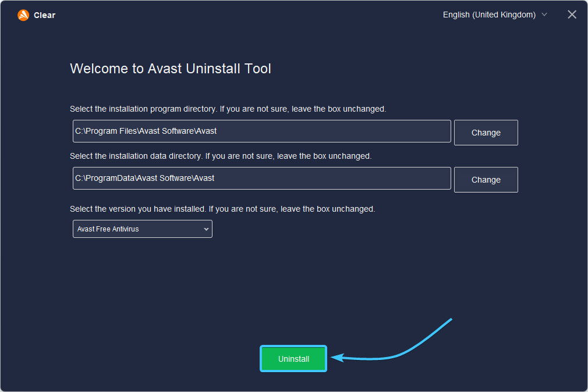Click the C:\Program Files installation path field
Image resolution: width=588 pixels, height=392 pixels.
(261, 131)
